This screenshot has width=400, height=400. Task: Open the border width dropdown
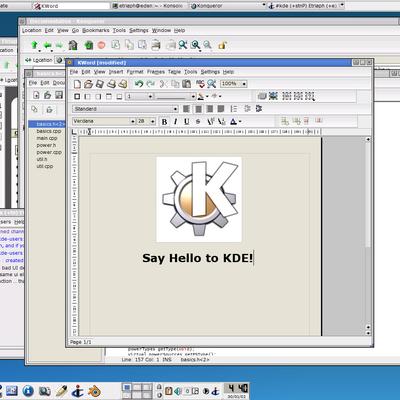[139, 96]
